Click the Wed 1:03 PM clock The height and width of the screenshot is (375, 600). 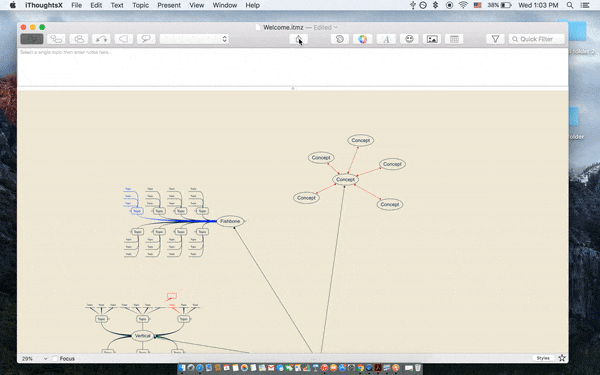[538, 5]
